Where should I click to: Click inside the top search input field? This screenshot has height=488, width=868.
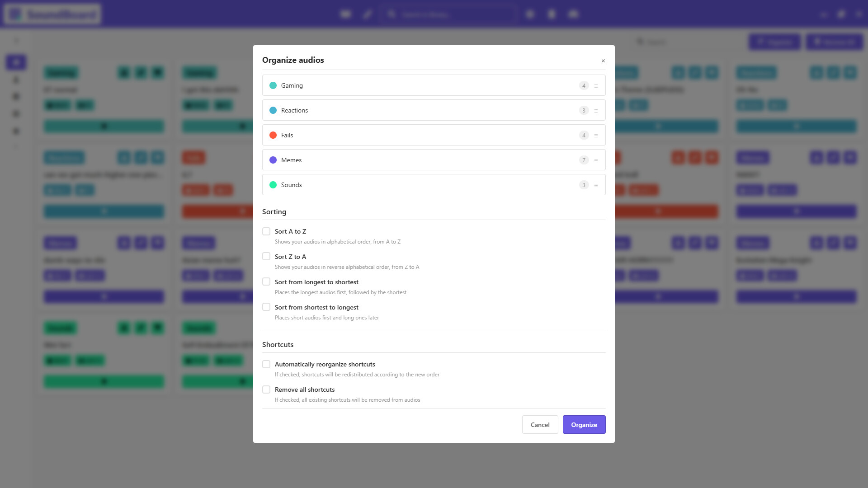[x=452, y=14]
